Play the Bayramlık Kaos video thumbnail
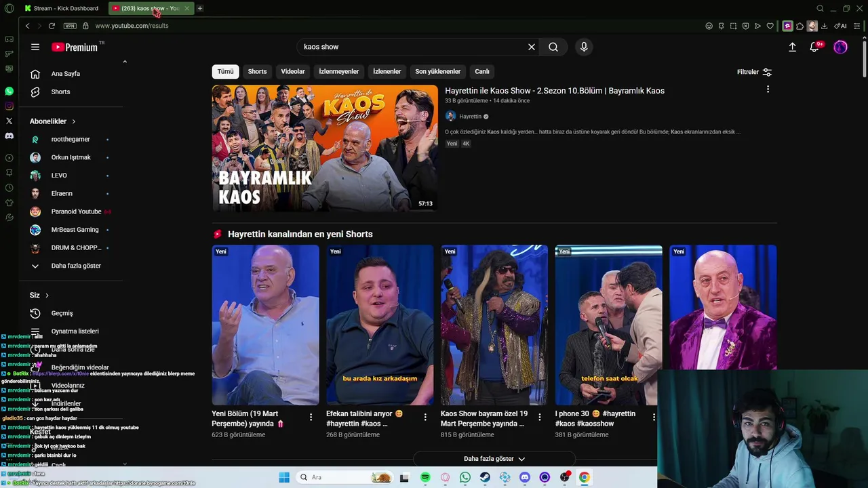The width and height of the screenshot is (868, 488). [325, 148]
